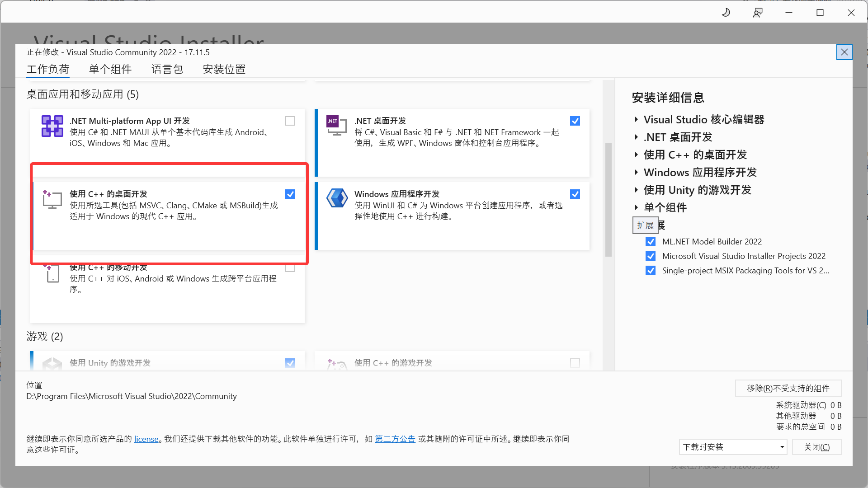This screenshot has width=868, height=488.
Task: Click the 关闭(C) button
Action: click(816, 447)
